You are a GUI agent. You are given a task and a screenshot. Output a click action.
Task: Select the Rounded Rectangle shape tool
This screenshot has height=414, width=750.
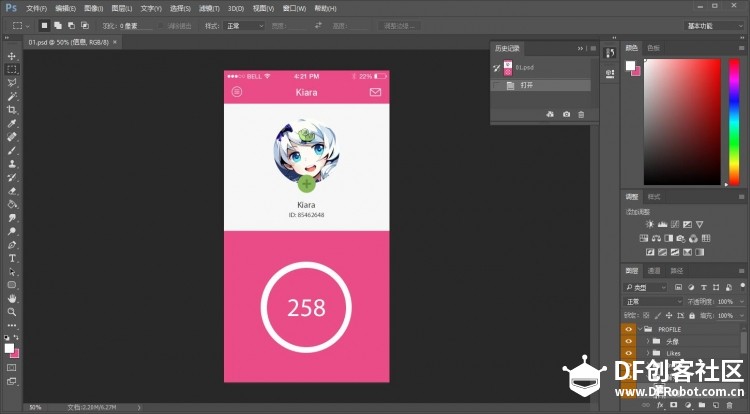pos(12,285)
